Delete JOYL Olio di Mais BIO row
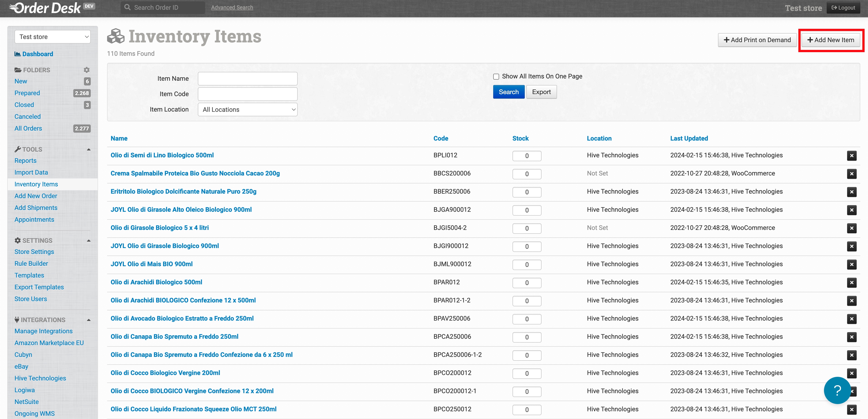This screenshot has height=419, width=868. point(851,264)
